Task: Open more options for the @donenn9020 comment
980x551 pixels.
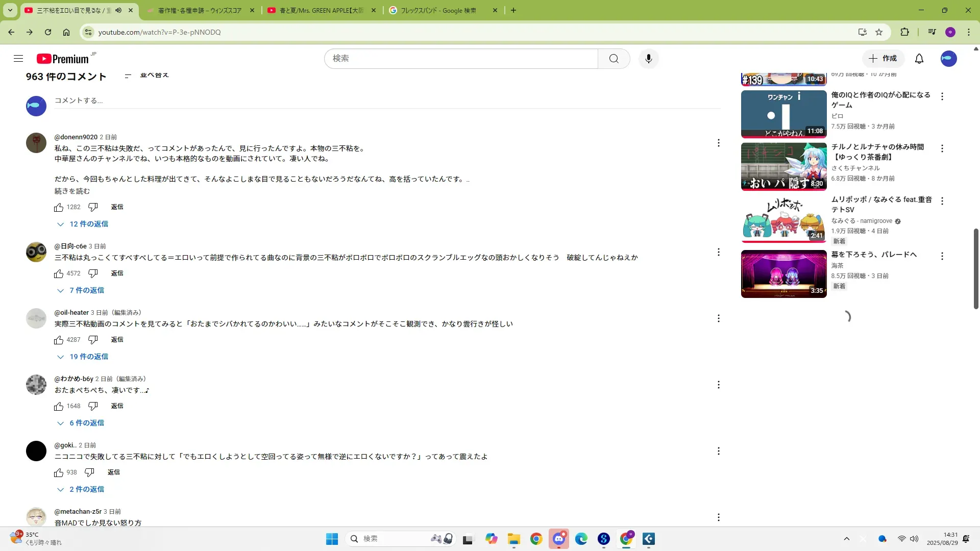Action: (x=718, y=143)
